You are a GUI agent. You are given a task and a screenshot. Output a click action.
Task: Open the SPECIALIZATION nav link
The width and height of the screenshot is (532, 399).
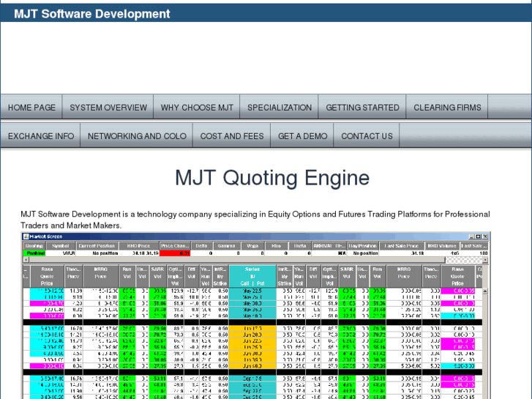280,107
